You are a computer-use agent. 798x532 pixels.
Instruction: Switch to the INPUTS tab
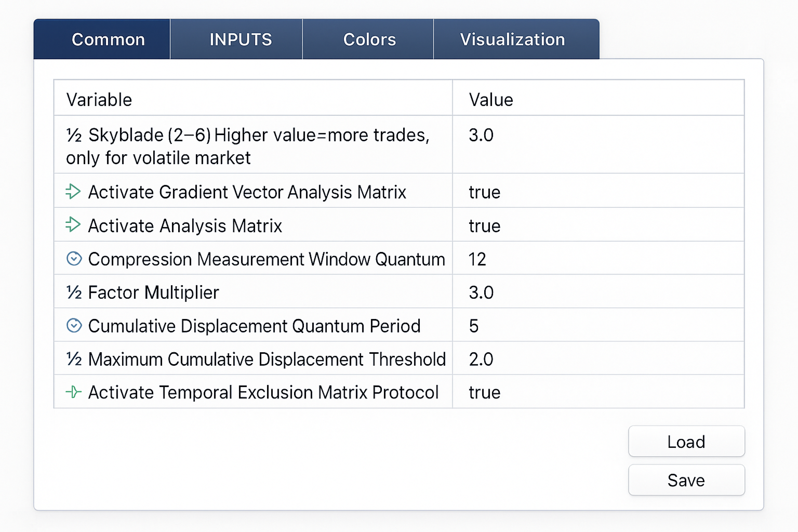(241, 39)
